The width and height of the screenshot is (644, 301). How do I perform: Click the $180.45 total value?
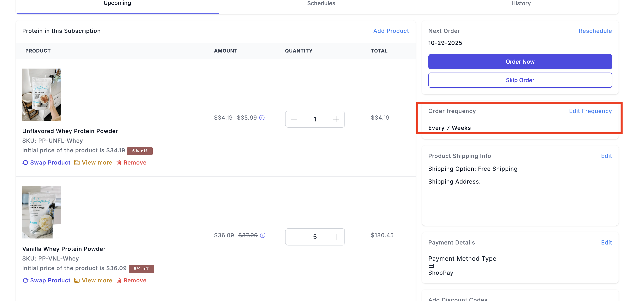[382, 235]
